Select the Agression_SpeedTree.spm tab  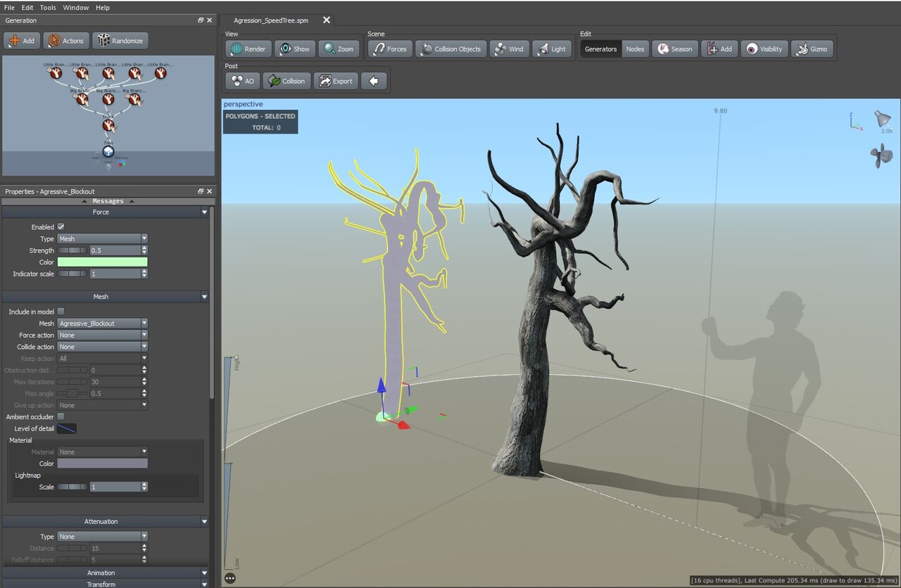(271, 20)
